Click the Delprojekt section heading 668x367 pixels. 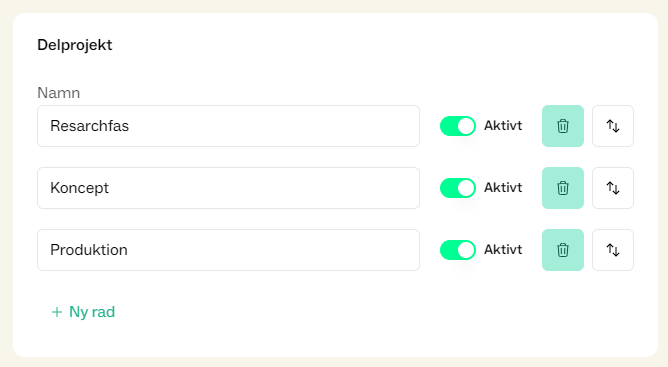coord(75,45)
